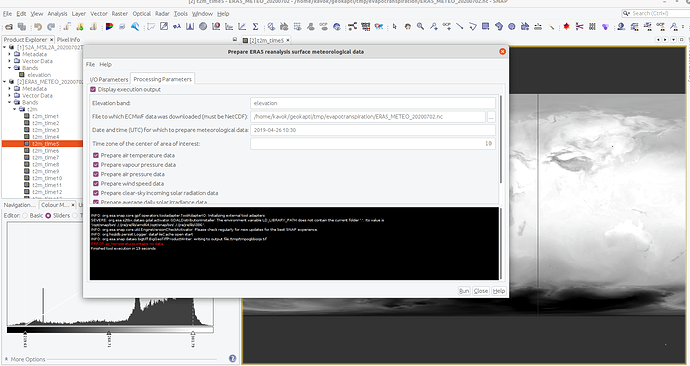Image resolution: width=690 pixels, height=366 pixels.
Task: Select the draw polyline tool
Action: click(x=473, y=27)
